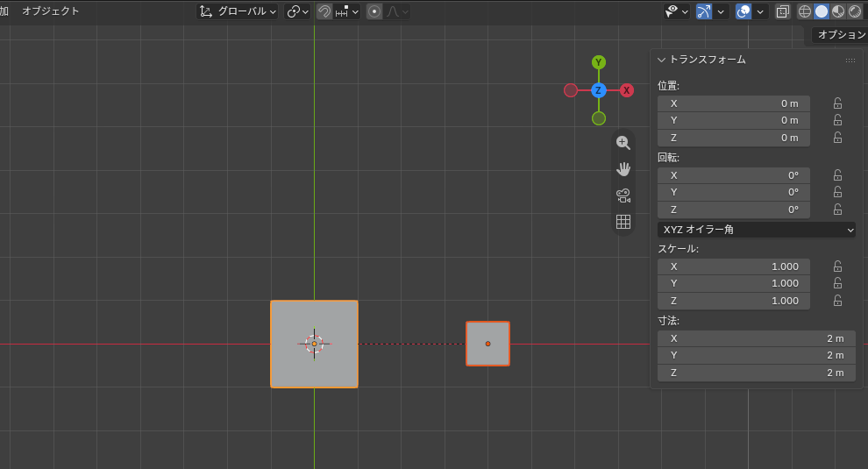Click the トランスフォーム panel drag-handle dots
This screenshot has width=868, height=469.
[x=850, y=60]
